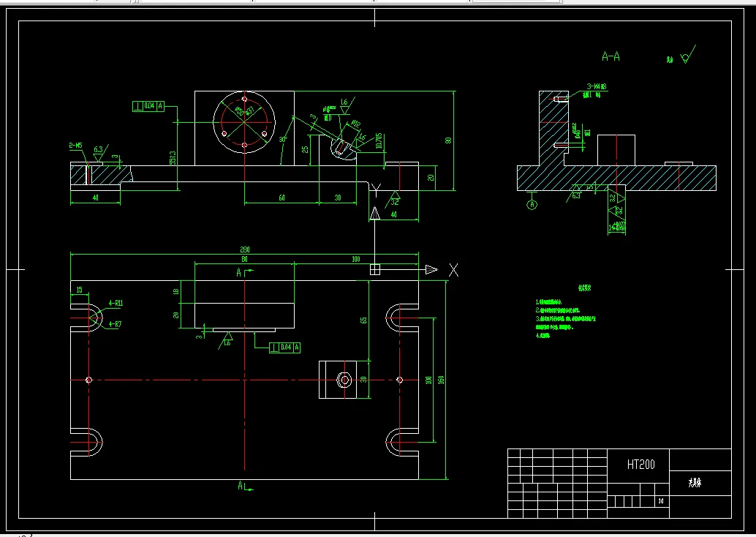Viewport: 756px width, 537px height.
Task: Click the 2-M5 thread callout
Action: point(76,146)
